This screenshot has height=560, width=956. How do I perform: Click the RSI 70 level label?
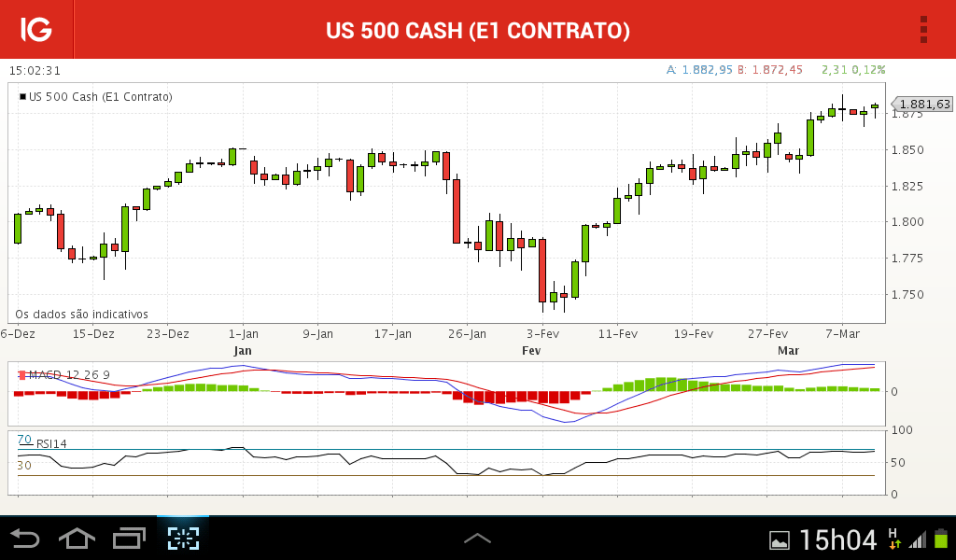point(24,440)
